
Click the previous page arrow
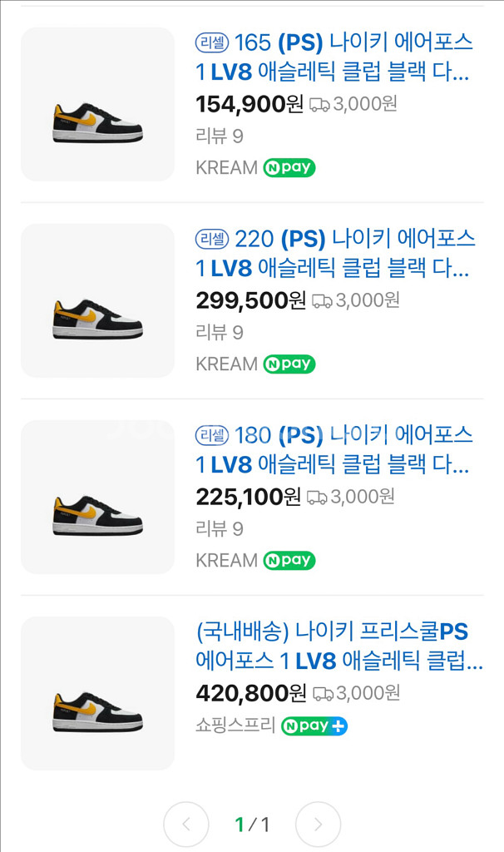click(x=186, y=824)
